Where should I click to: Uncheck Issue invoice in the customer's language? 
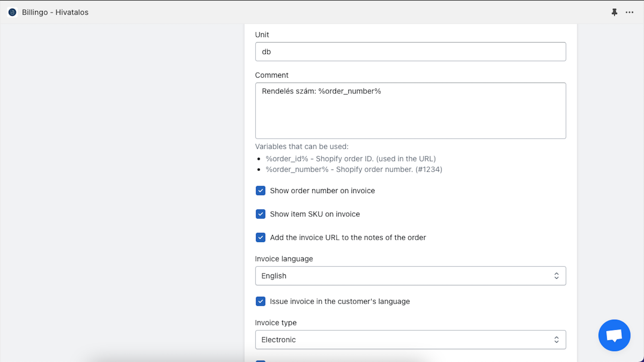(x=260, y=301)
